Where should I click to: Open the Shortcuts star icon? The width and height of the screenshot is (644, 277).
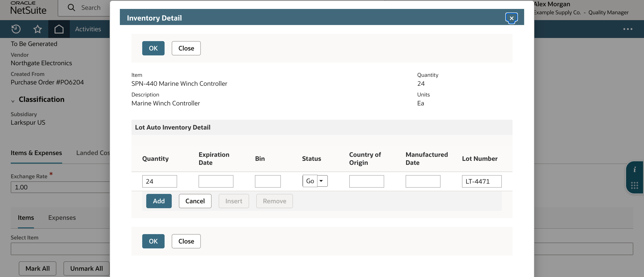click(38, 29)
